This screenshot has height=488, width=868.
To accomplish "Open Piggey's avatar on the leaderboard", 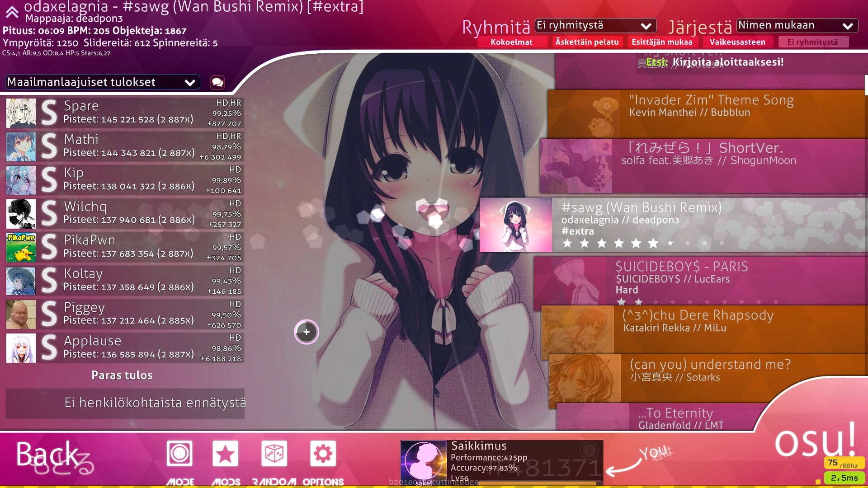I will 21,314.
